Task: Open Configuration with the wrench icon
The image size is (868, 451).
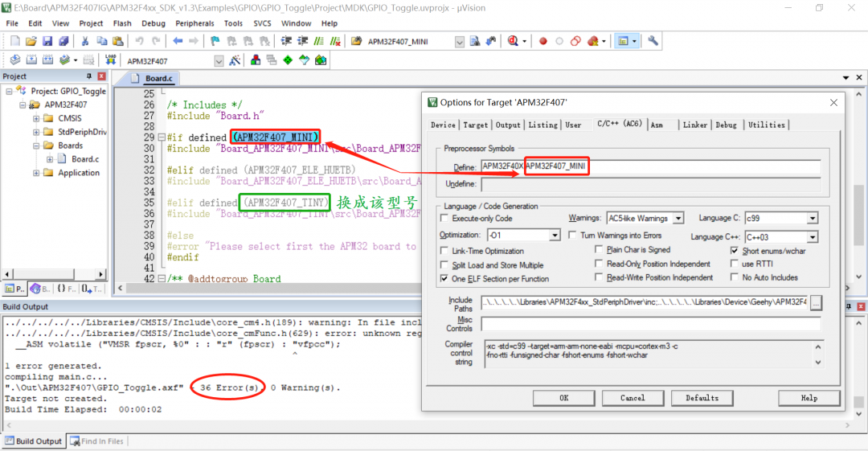Action: point(653,41)
